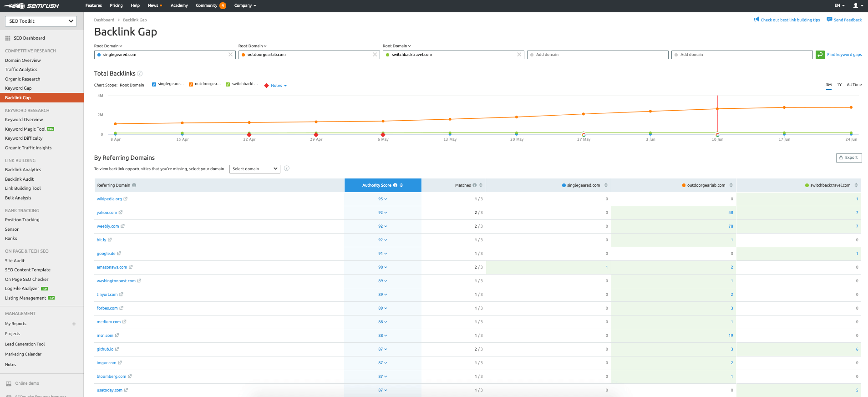Image resolution: width=868 pixels, height=397 pixels.
Task: Open the EN language dropdown
Action: tap(839, 5)
